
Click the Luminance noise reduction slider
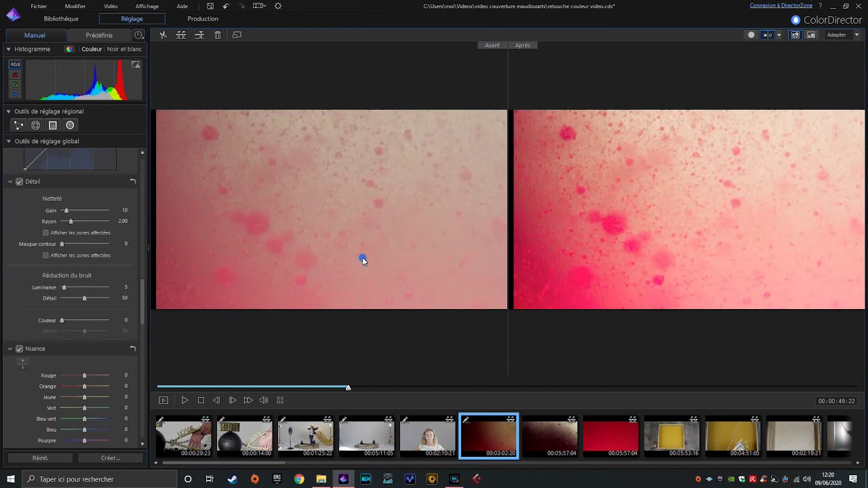pos(85,287)
